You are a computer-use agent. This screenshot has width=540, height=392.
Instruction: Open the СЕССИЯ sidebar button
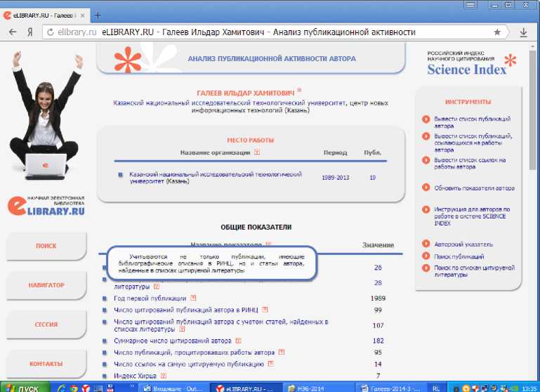click(46, 325)
